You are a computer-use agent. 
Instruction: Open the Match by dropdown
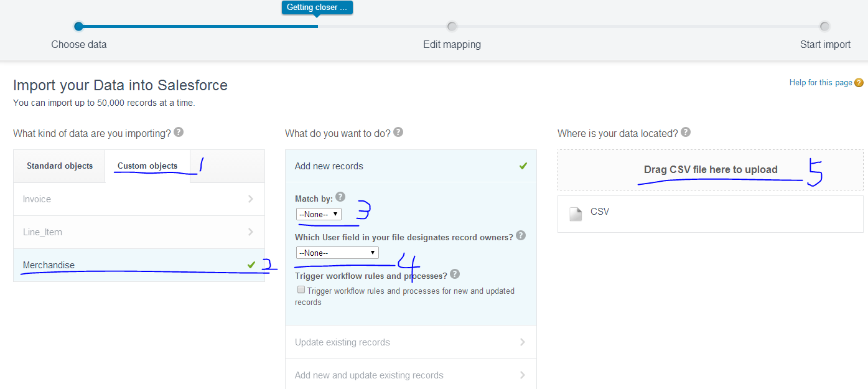(x=319, y=214)
